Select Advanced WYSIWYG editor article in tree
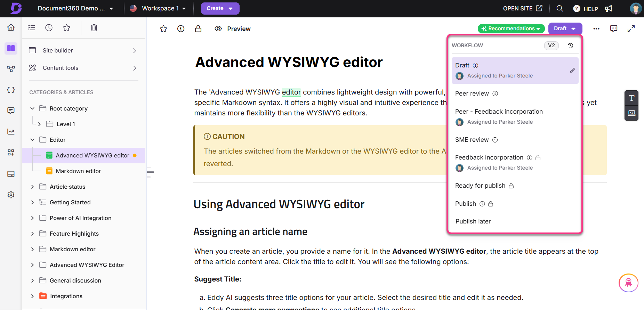Viewport: 644px width, 310px height. coord(92,155)
